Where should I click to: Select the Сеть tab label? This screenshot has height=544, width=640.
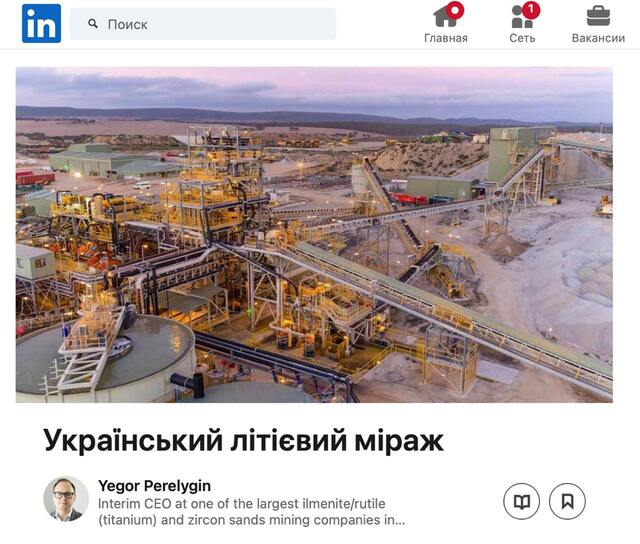point(522,38)
